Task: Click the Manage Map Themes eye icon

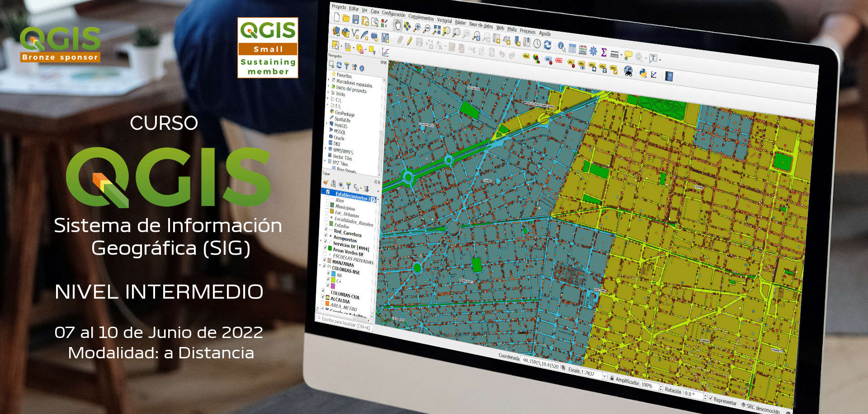Action: (340, 185)
